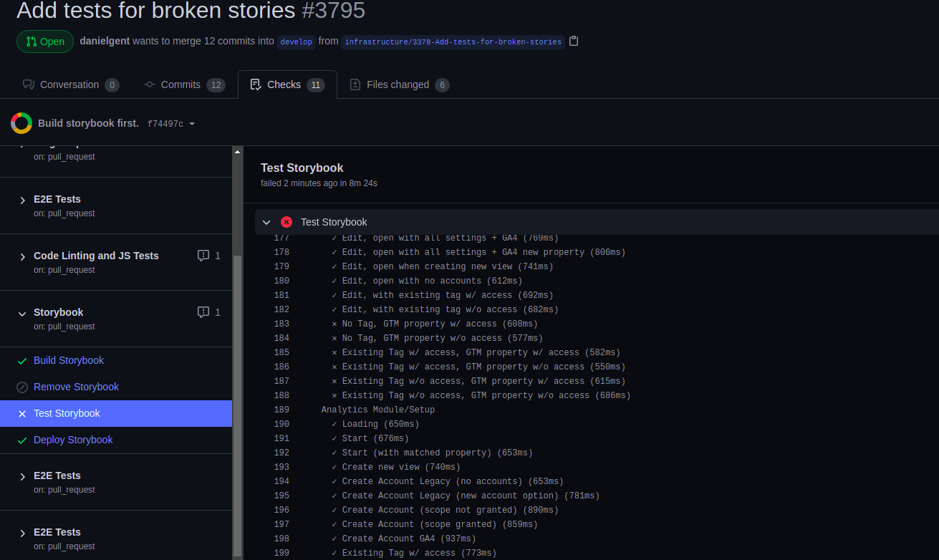Image resolution: width=939 pixels, height=560 pixels.
Task: Click the X icon on Test Storybook job
Action: 22,414
